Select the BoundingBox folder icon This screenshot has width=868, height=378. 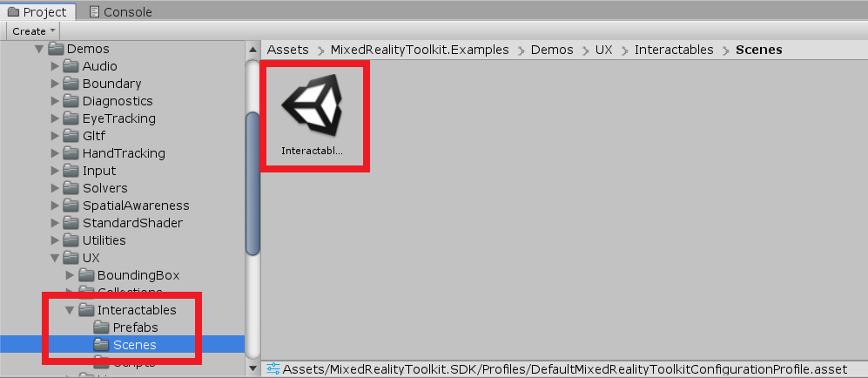[x=86, y=275]
